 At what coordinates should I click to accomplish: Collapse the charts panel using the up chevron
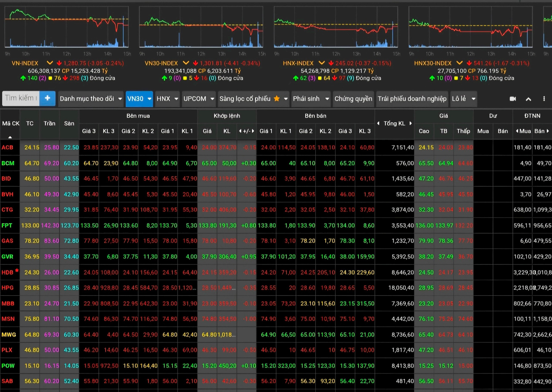pyautogui.click(x=528, y=99)
